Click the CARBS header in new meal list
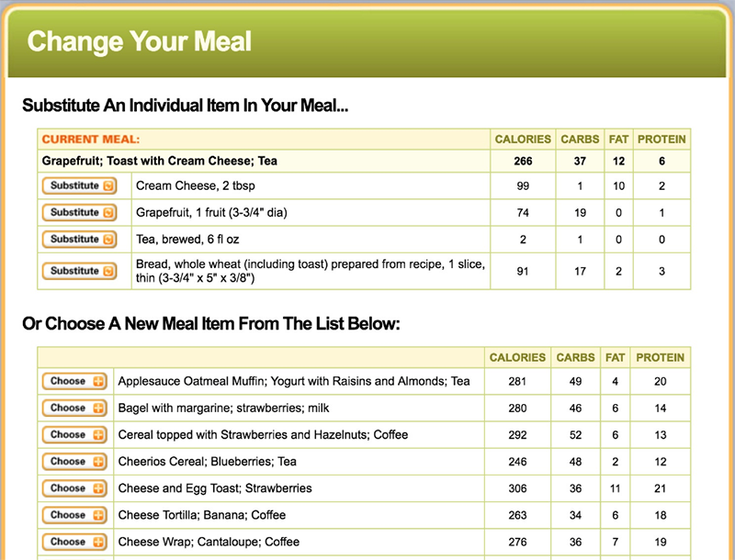This screenshot has width=735, height=560. [575, 358]
